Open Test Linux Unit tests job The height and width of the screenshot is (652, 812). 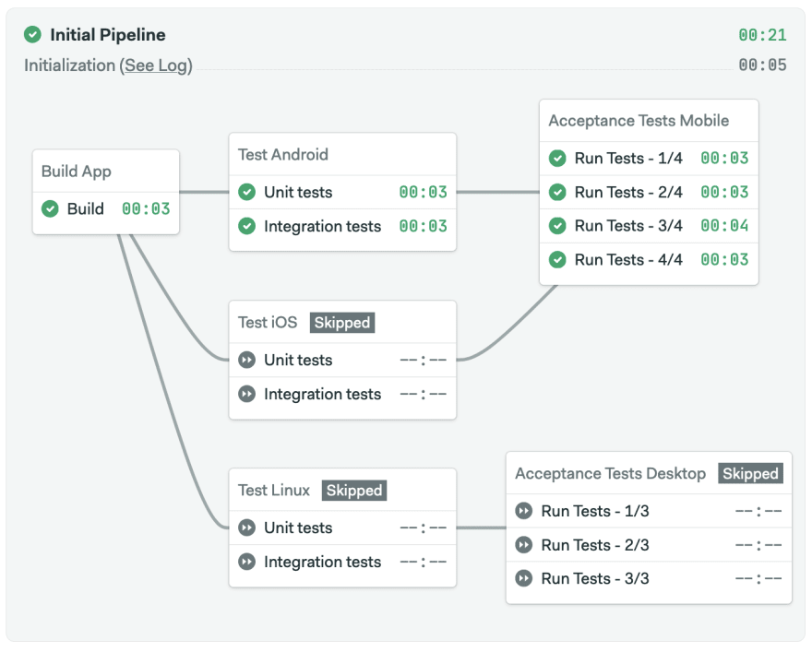click(342, 528)
